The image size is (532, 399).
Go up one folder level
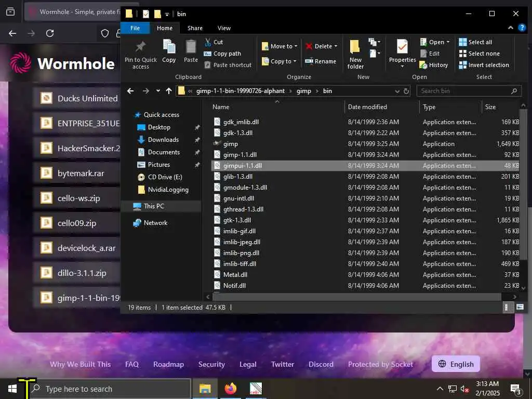click(x=169, y=91)
